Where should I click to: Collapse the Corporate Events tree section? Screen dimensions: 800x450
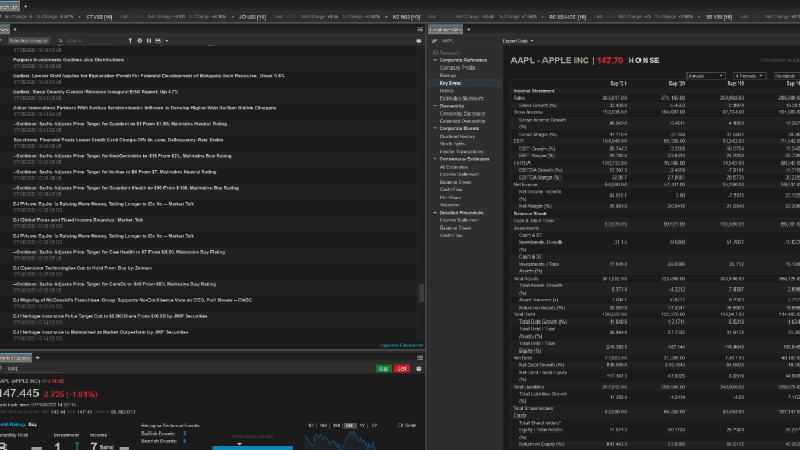pos(435,129)
